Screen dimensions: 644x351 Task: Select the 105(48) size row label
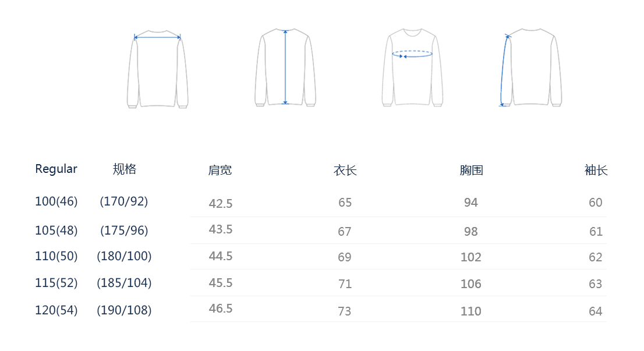[56, 231]
